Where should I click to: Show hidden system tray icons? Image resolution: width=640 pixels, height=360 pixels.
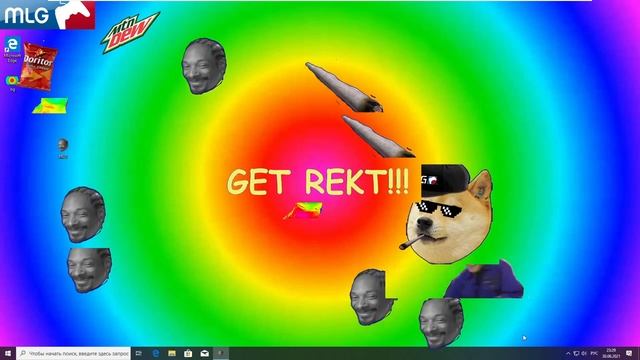[x=568, y=353]
